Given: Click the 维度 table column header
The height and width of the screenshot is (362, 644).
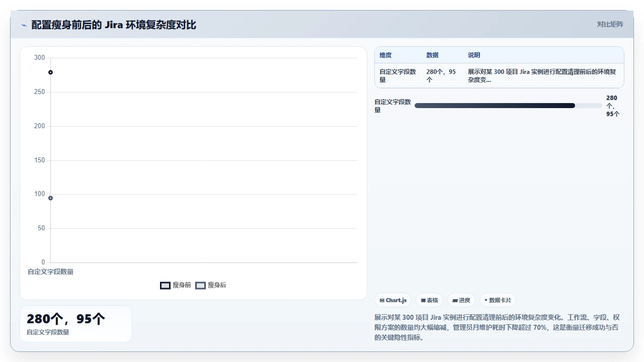Looking at the screenshot, I should [x=385, y=55].
